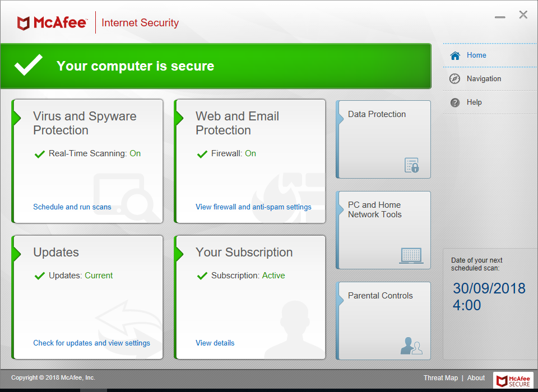
Task: Click the PC and Home Network laptop icon
Action: click(411, 256)
